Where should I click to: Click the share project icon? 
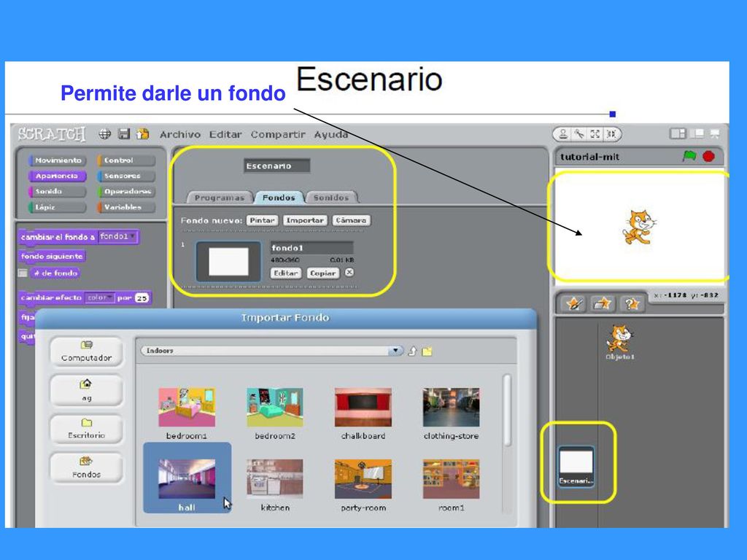click(x=142, y=134)
